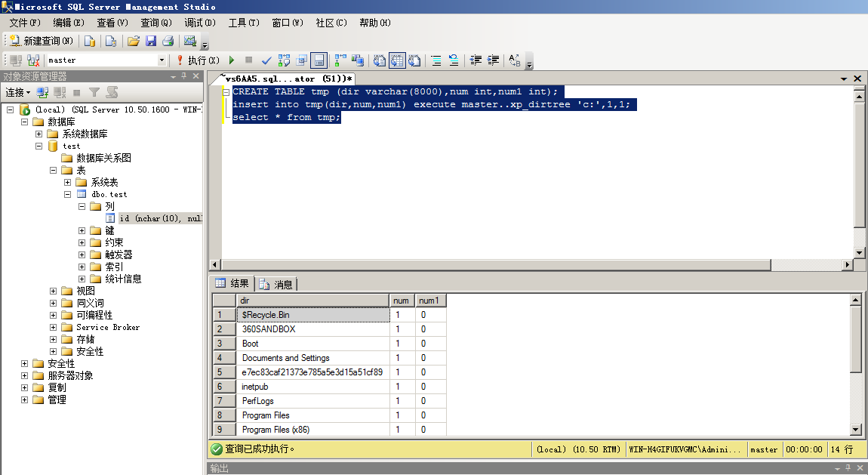This screenshot has height=475, width=868.
Task: Parse the query with the blue checkmark
Action: tap(266, 60)
